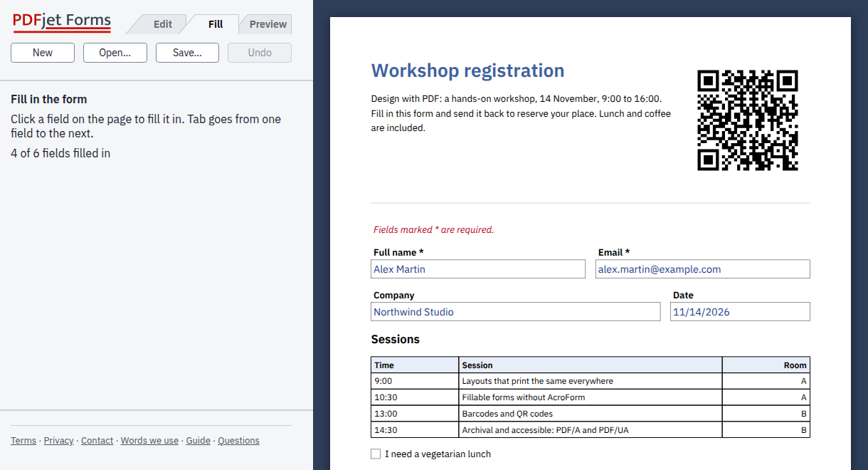
Task: Click the Sessions section heading
Action: pyautogui.click(x=396, y=340)
